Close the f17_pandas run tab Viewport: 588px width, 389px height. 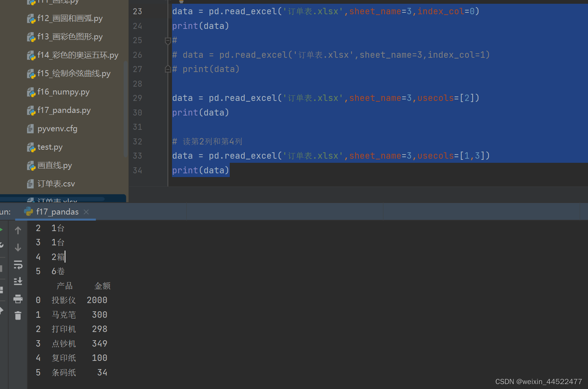[x=86, y=212]
